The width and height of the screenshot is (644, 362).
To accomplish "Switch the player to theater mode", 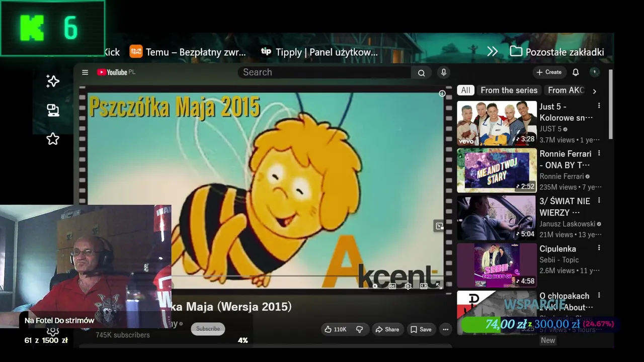I will pos(424,286).
